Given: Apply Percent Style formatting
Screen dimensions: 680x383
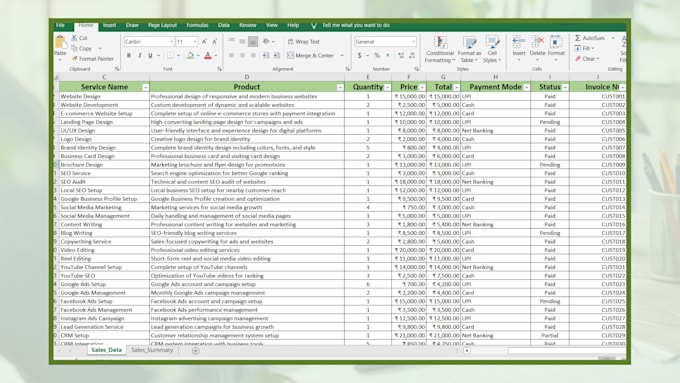Looking at the screenshot, I should click(377, 56).
